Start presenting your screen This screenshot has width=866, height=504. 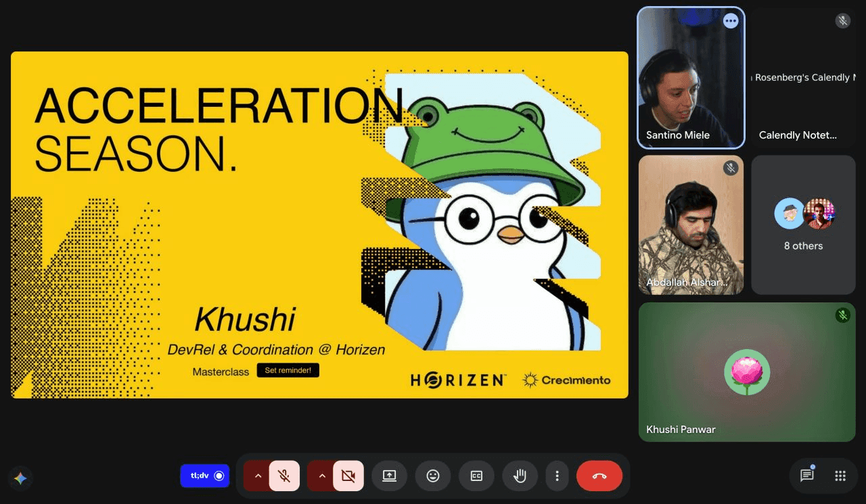(x=389, y=476)
